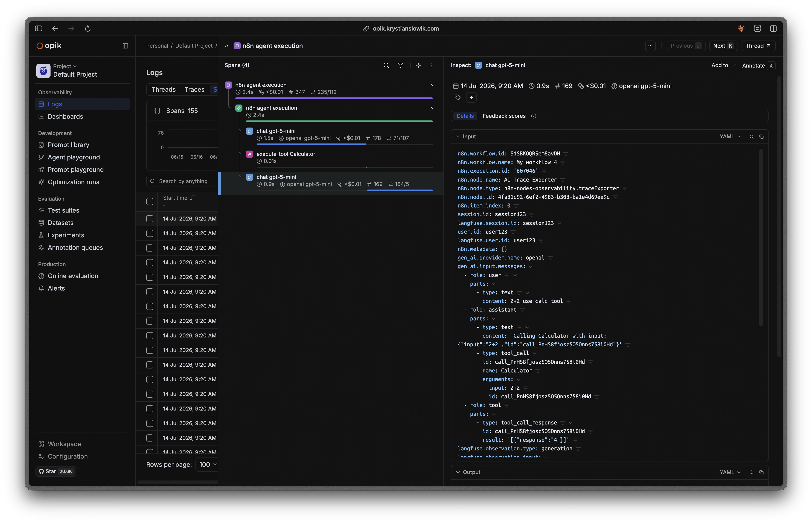This screenshot has width=812, height=523.
Task: Search within the Output section
Action: pos(751,472)
